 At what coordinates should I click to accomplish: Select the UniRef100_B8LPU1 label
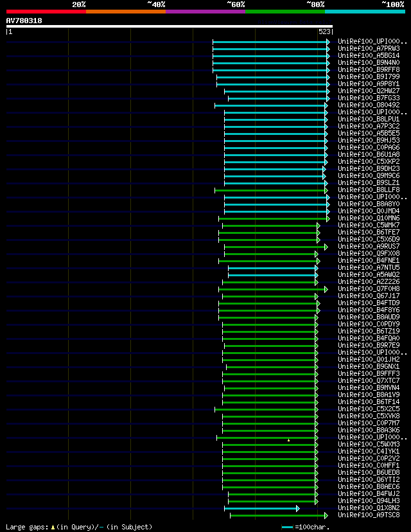coord(369,119)
